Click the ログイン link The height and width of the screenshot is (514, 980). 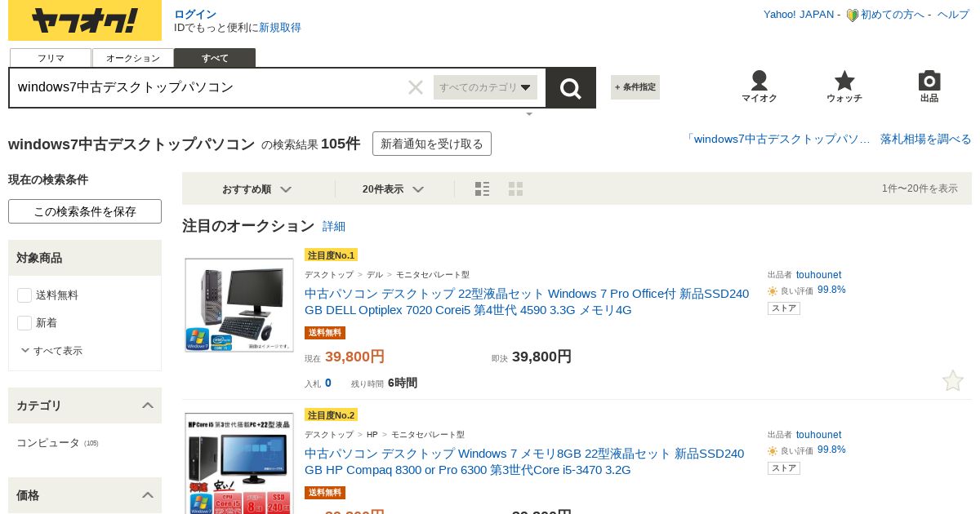click(195, 14)
